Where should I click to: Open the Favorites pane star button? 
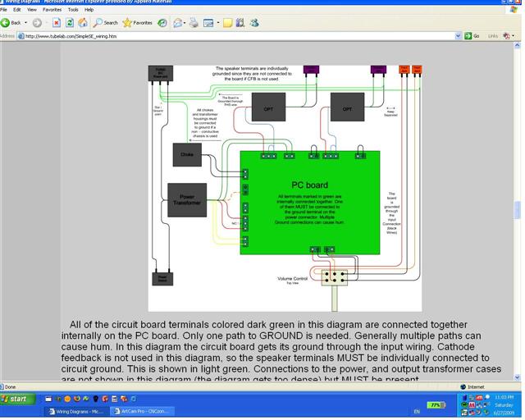tap(137, 23)
